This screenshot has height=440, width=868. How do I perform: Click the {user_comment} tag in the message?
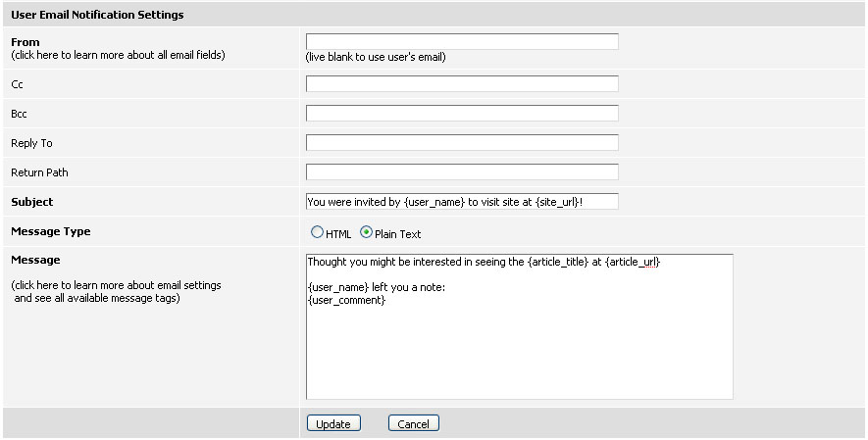click(x=346, y=300)
